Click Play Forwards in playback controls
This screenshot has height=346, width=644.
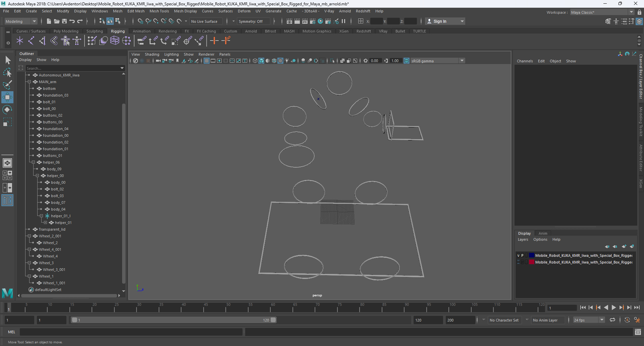pyautogui.click(x=613, y=307)
